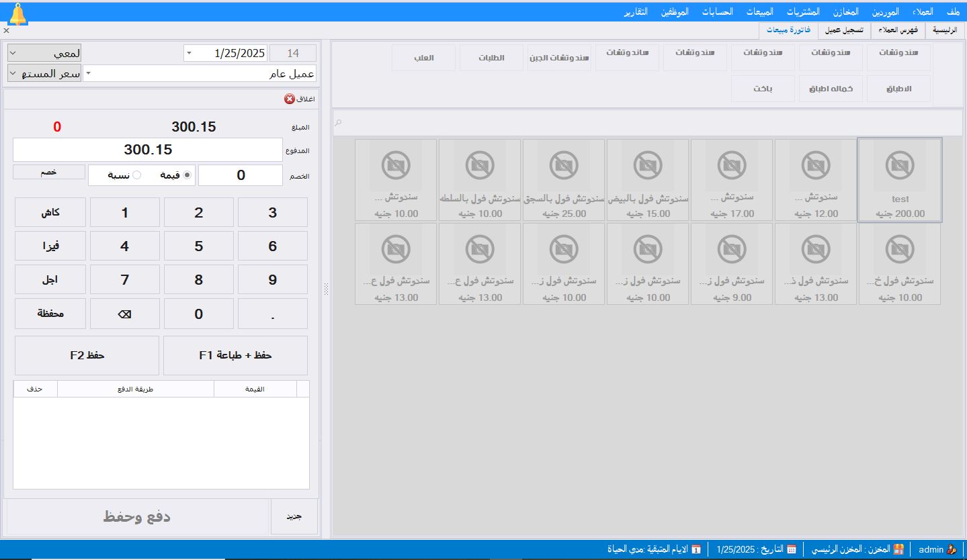
Task: Click the حذف column header
Action: pyautogui.click(x=35, y=389)
